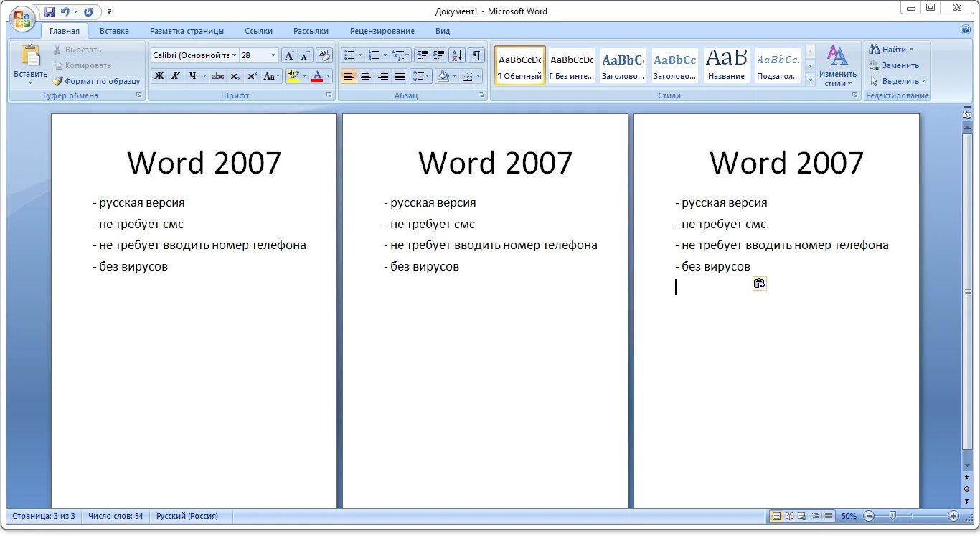Open Change Case Aa dropdown
The image size is (980, 536).
[271, 76]
